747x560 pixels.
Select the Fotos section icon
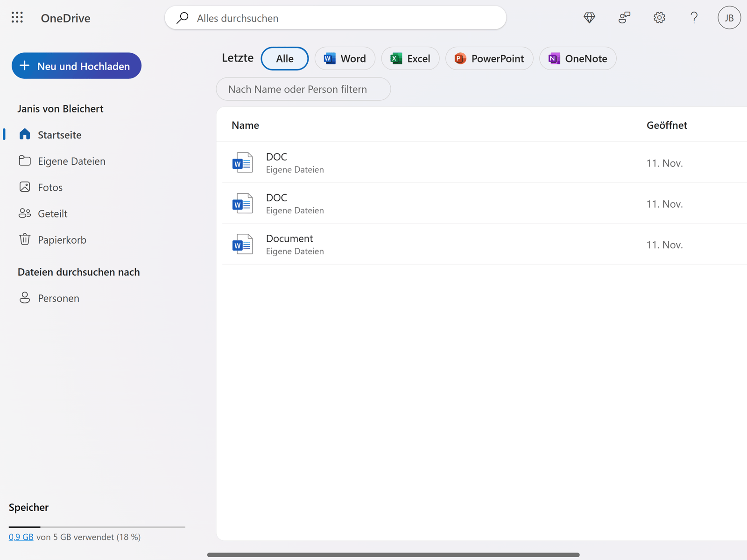pyautogui.click(x=25, y=187)
